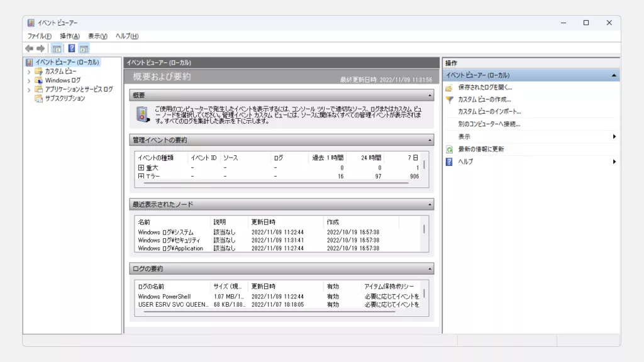The image size is (644, 362).
Task: Expand アプリケーションとサービス ログ tree node
Action: pos(29,90)
